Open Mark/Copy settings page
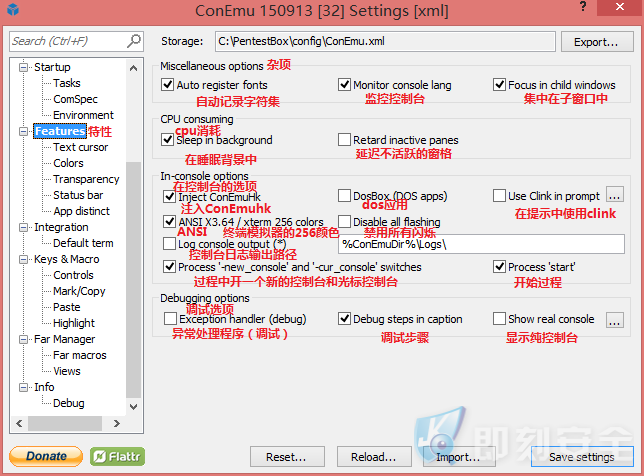This screenshot has height=476, width=644. pyautogui.click(x=79, y=291)
